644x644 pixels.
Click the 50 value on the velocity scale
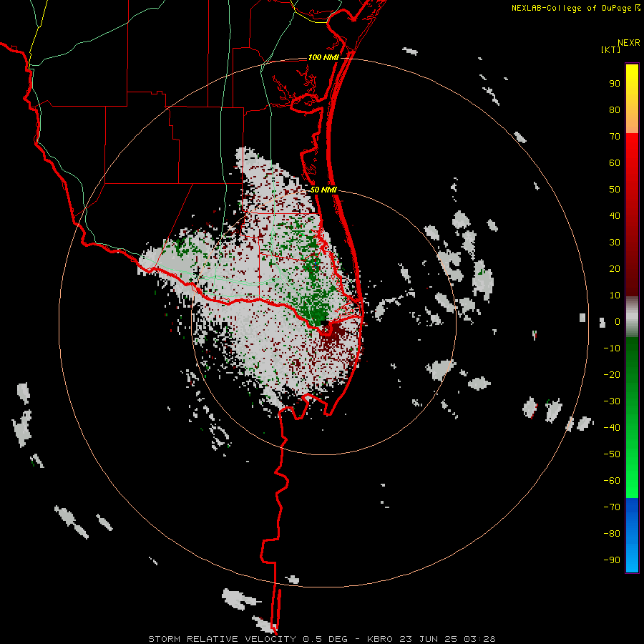tap(615, 190)
